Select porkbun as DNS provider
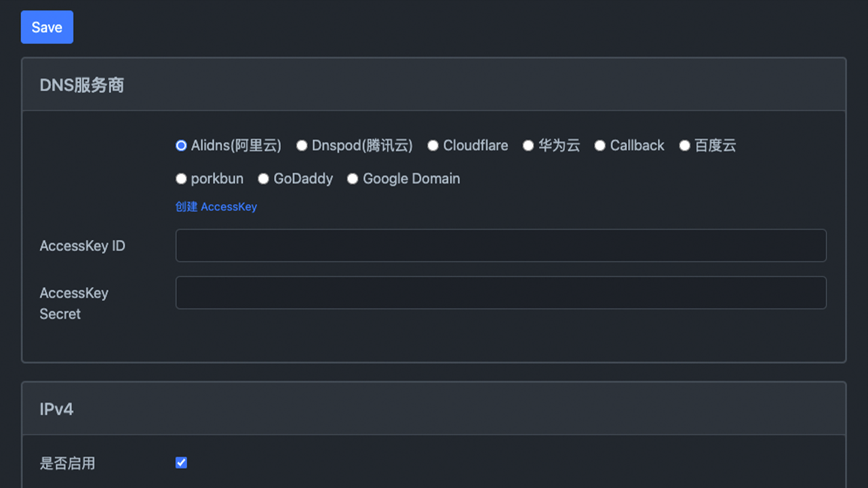 [x=181, y=179]
